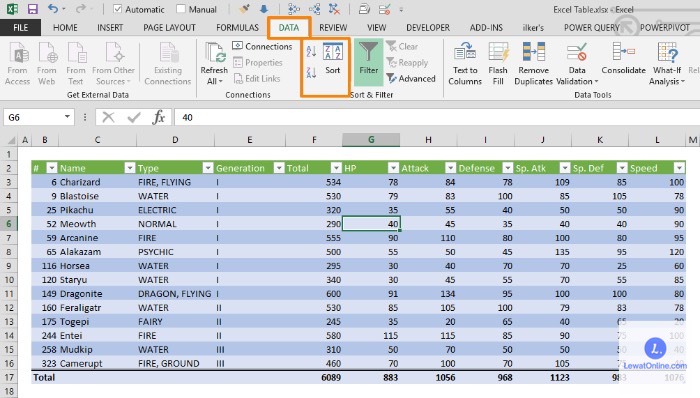This screenshot has height=398, width=700.
Task: Open the Total column filter dropdown
Action: pyautogui.click(x=336, y=168)
